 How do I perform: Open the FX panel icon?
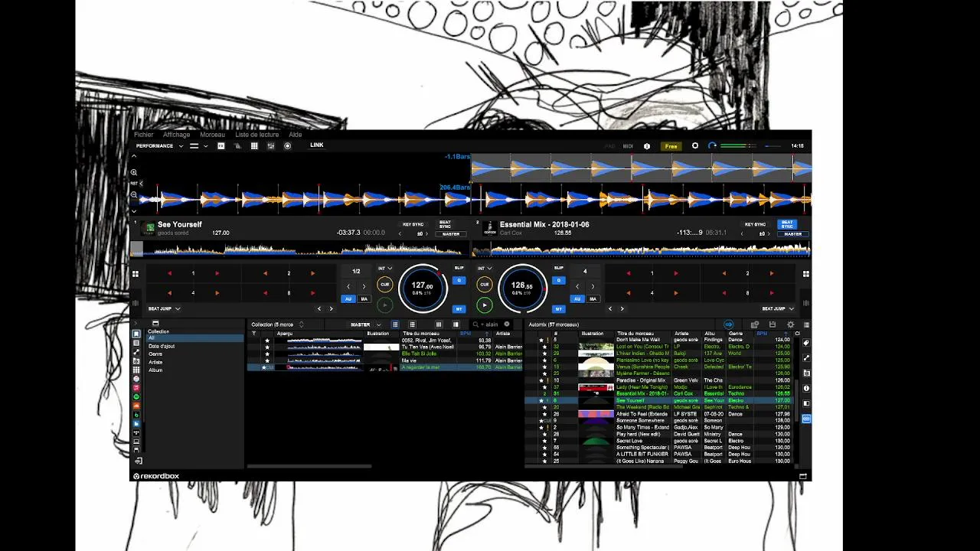point(221,146)
